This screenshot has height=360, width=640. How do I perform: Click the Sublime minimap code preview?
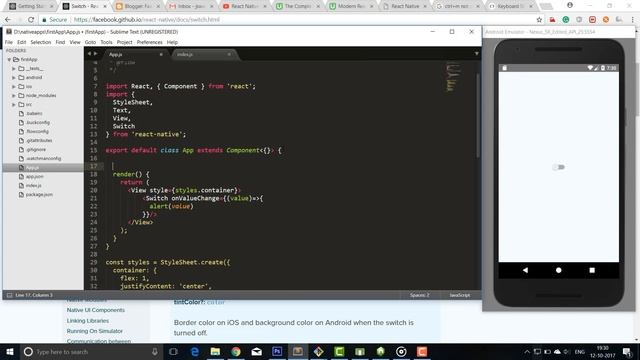point(452,76)
